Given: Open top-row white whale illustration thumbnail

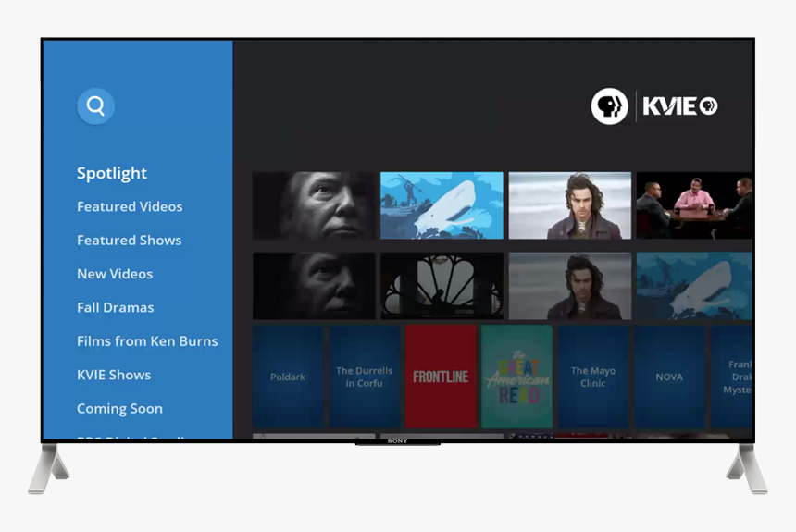Looking at the screenshot, I should point(442,205).
